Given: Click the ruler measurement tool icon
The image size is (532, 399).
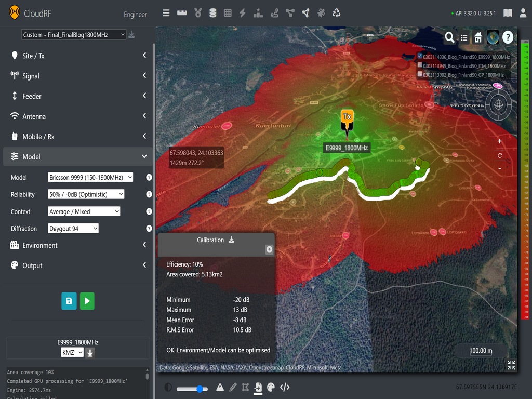Looking at the screenshot, I should (182, 13).
